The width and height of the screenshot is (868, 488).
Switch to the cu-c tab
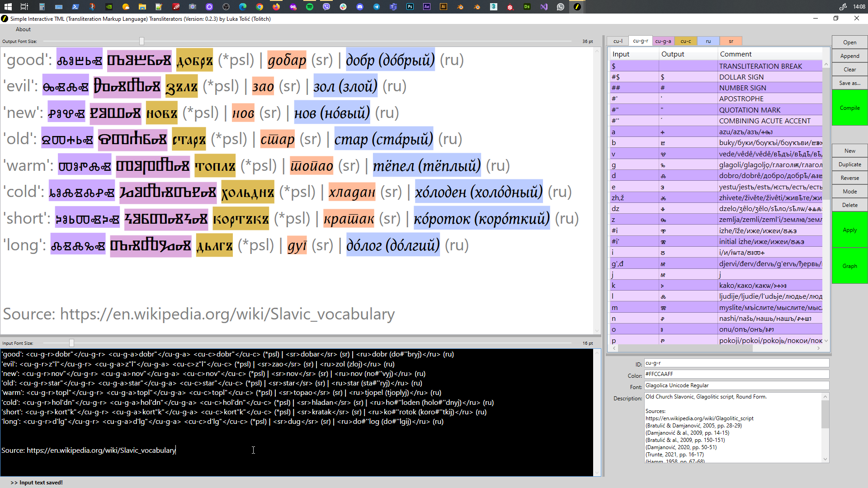685,41
